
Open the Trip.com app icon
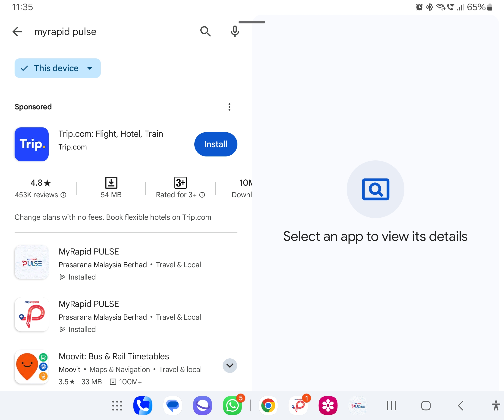[32, 144]
